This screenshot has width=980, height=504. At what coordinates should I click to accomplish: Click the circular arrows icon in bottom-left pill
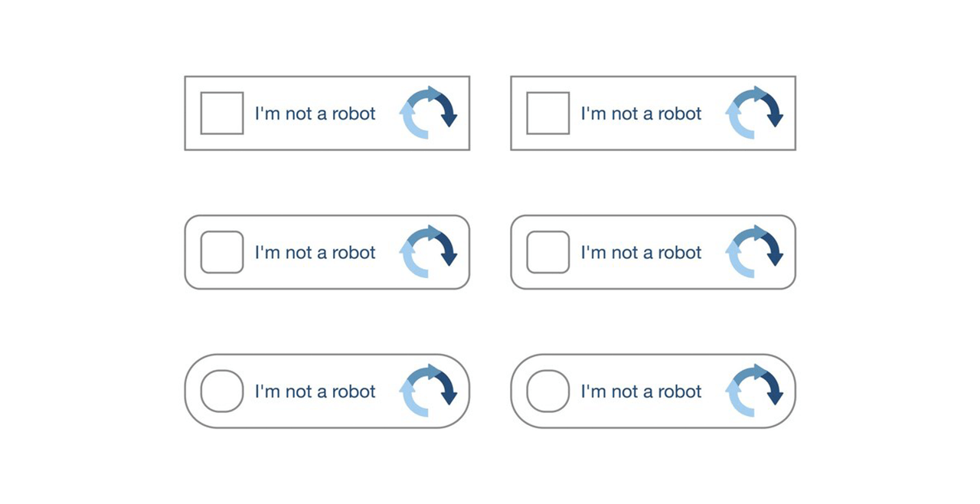(428, 391)
